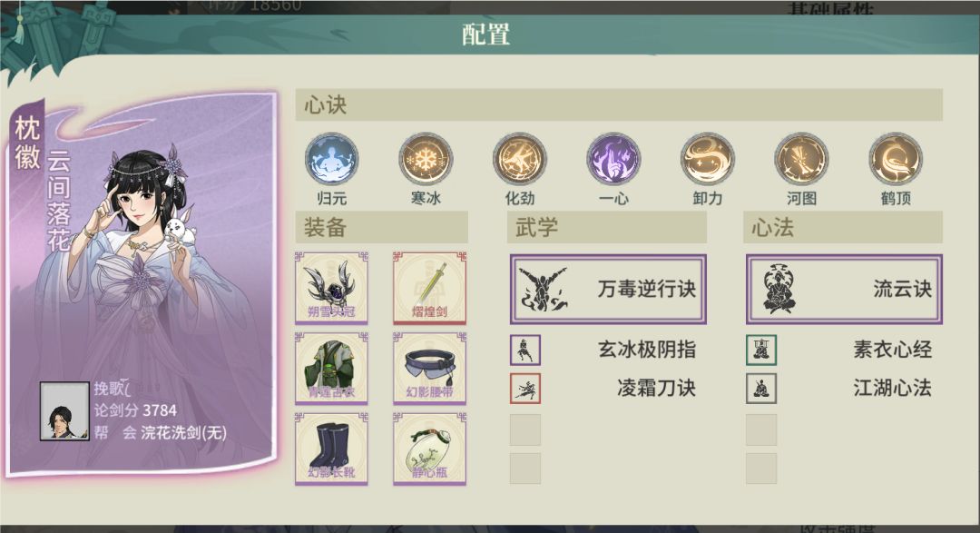Open the 静心瓶 bottle accessory slot
The height and width of the screenshot is (533, 980).
pos(429,449)
